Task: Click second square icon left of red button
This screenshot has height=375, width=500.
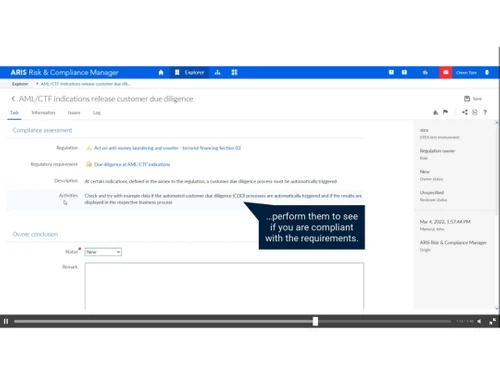Action: [x=404, y=72]
